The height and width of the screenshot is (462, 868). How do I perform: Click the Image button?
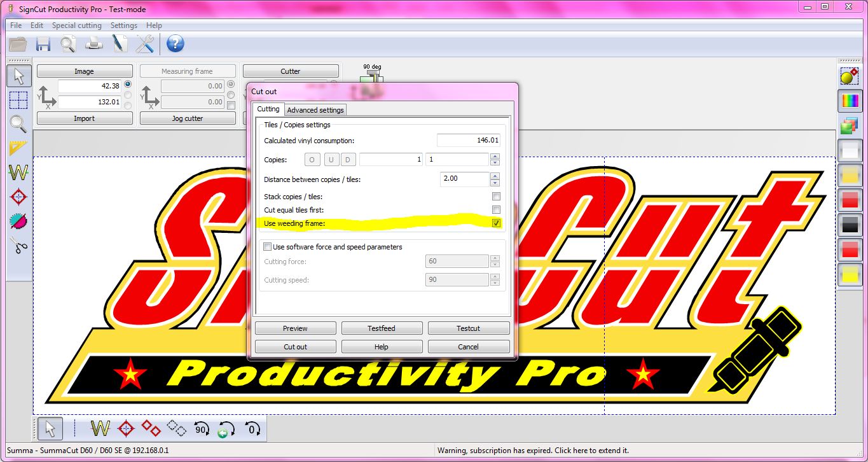(84, 71)
